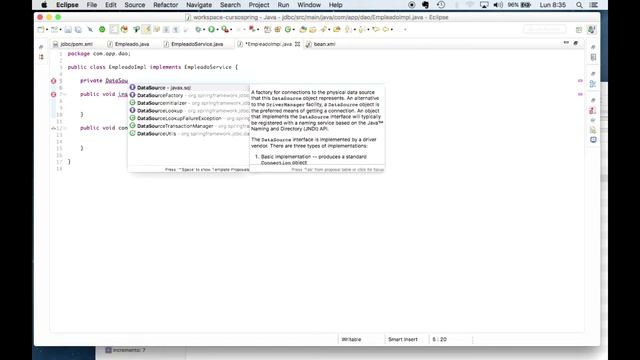The height and width of the screenshot is (360, 640).
Task: Click the New Java Package icon
Action: point(277,29)
